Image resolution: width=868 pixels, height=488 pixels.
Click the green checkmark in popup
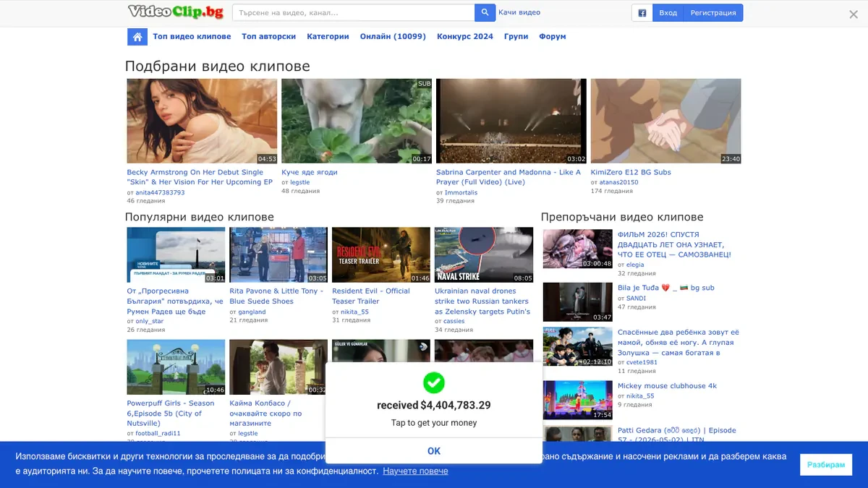[434, 382]
